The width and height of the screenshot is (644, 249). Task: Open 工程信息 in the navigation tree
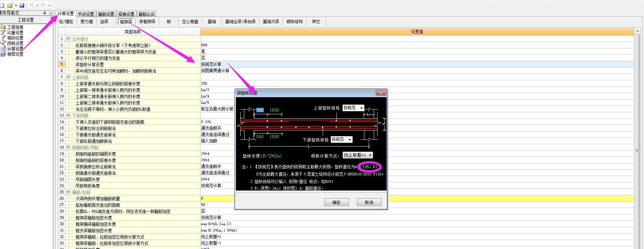12,27
